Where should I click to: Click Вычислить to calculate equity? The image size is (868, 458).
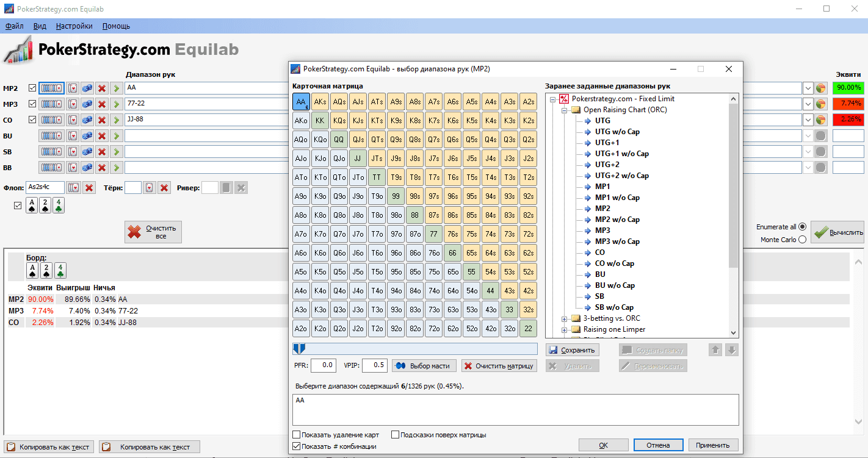coord(837,232)
